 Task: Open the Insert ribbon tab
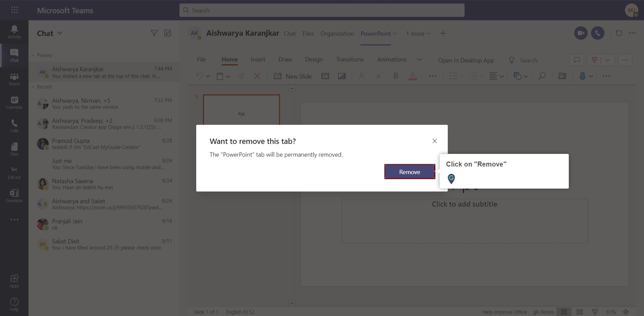[x=258, y=59]
